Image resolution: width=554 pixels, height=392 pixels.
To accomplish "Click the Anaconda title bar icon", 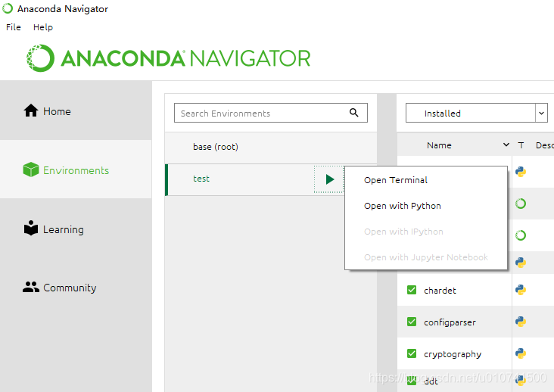I will (8, 8).
